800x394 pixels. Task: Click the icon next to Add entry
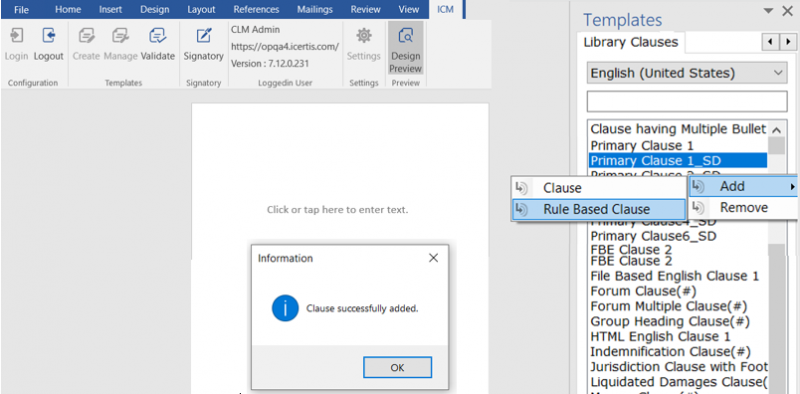pyautogui.click(x=698, y=187)
